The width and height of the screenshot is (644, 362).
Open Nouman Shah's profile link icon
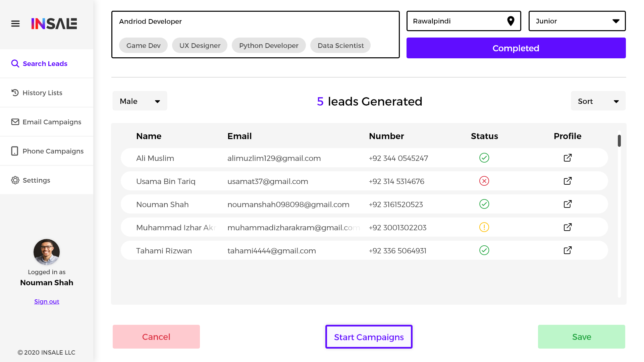click(568, 204)
